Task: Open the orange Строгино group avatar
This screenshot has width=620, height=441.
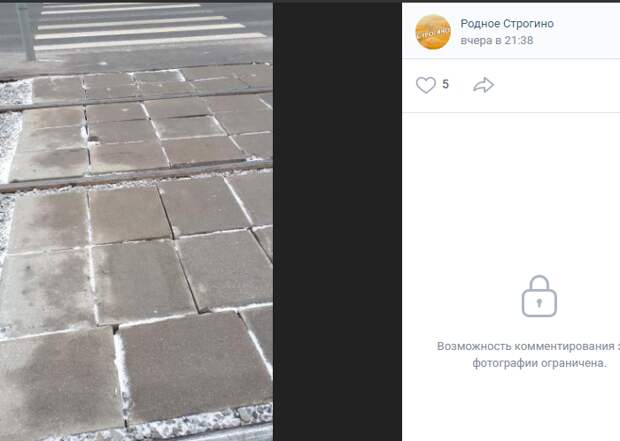Action: click(x=433, y=32)
